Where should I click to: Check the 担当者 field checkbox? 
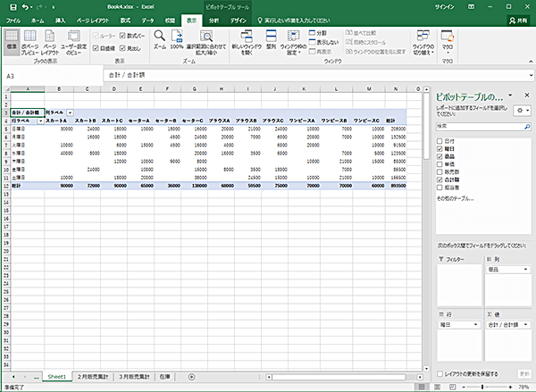[x=440, y=188]
